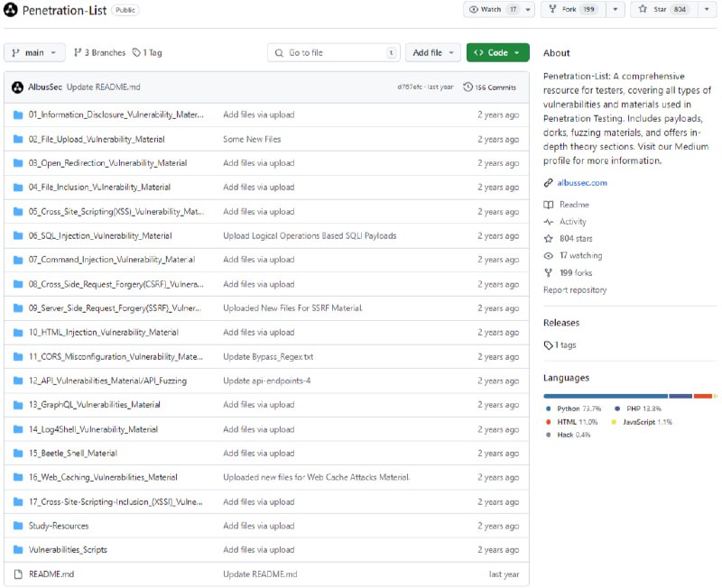Expand the Fork options dropdown arrow
The height and width of the screenshot is (588, 722).
point(616,9)
